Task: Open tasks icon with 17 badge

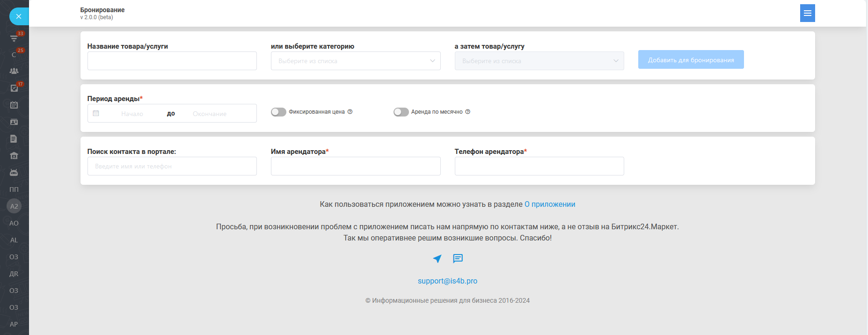Action: (x=14, y=88)
